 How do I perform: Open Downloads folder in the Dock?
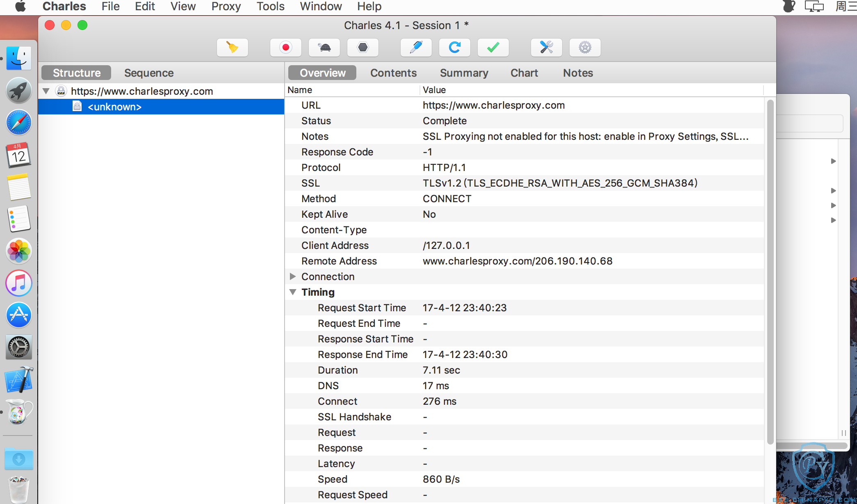(x=18, y=458)
